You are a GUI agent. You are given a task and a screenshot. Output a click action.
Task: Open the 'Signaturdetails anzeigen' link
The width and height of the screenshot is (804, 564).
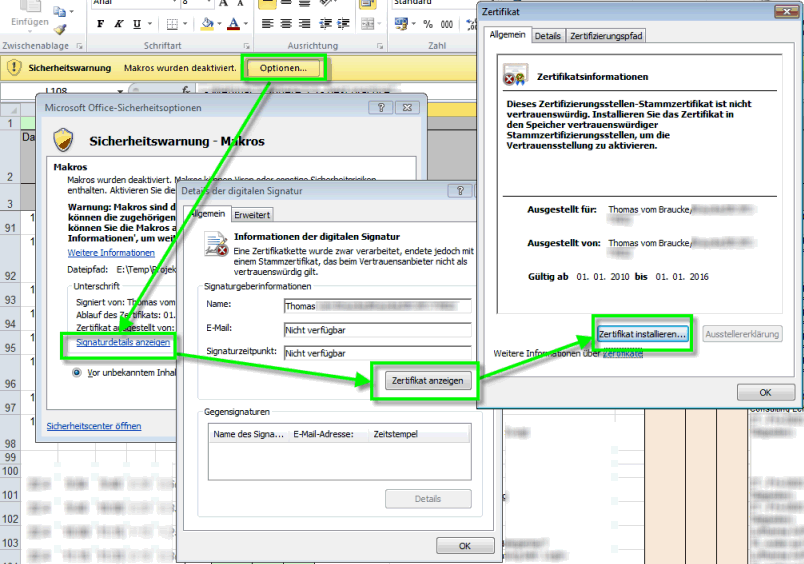[x=123, y=343]
